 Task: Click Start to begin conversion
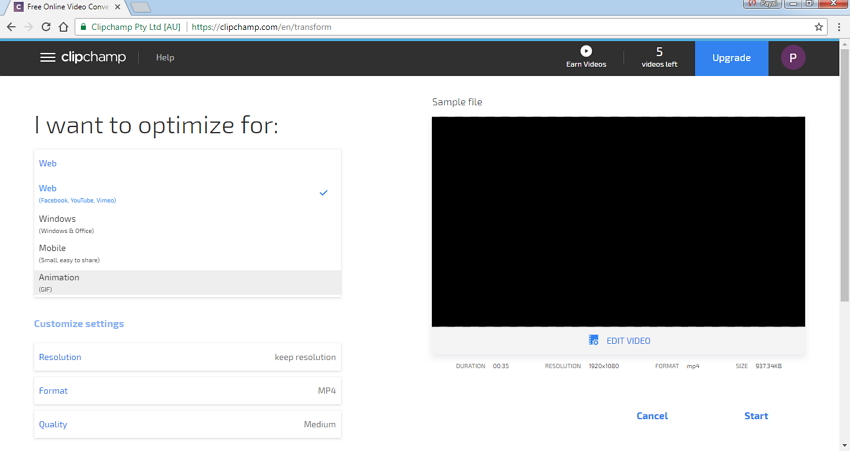click(756, 416)
